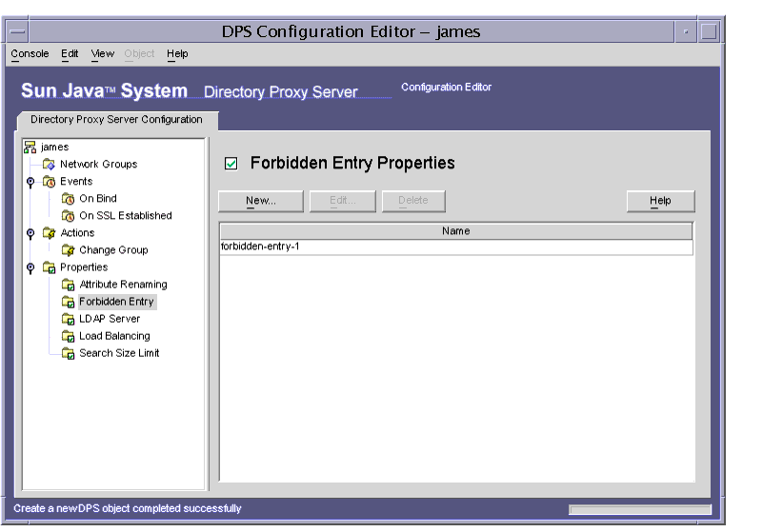
Task: Select Network Groups label in the tree
Action: [x=99, y=165]
